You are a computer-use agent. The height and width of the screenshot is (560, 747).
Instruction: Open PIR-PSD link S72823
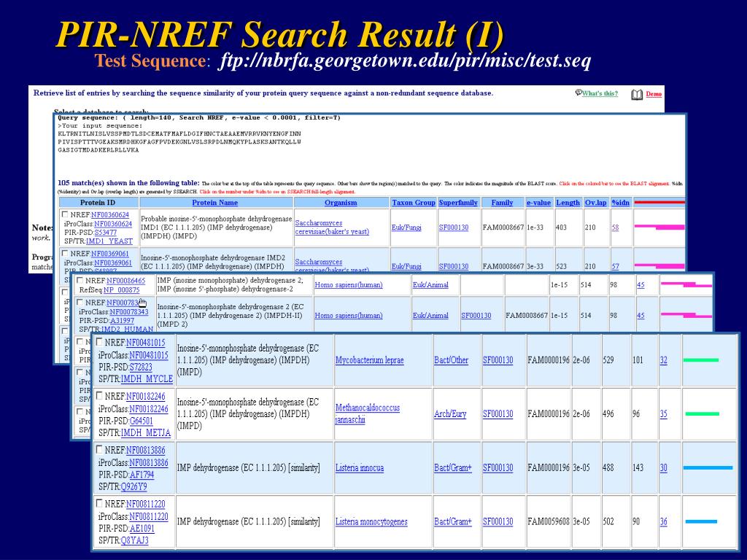pos(141,367)
